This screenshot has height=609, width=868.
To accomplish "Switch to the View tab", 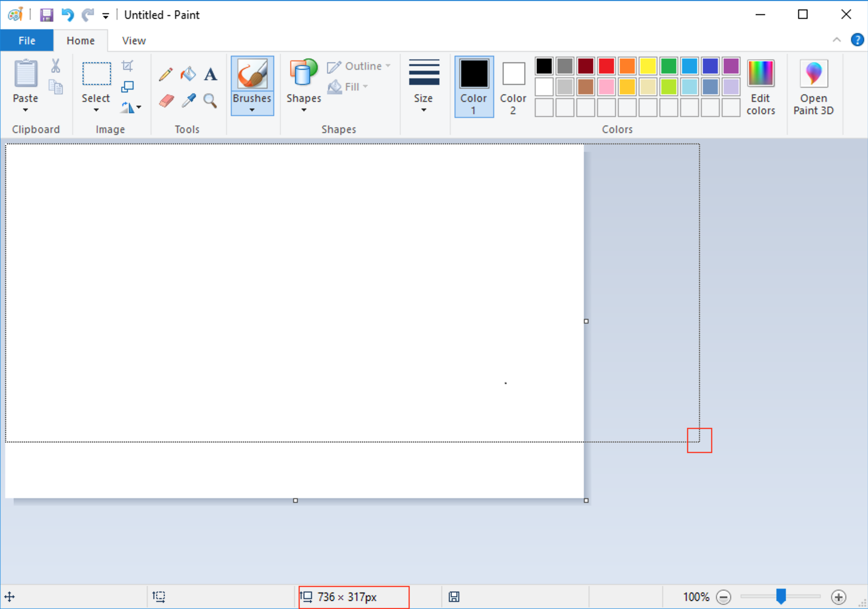I will [133, 40].
